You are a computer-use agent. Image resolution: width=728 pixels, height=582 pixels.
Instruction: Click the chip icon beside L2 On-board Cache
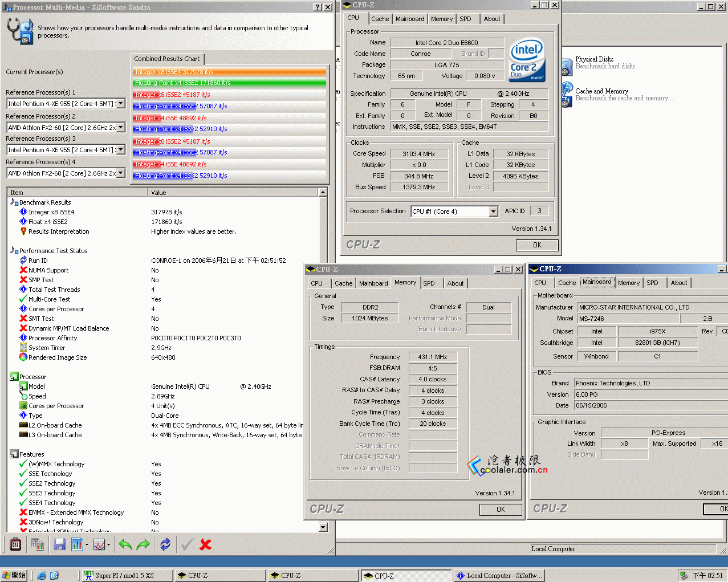(x=23, y=425)
